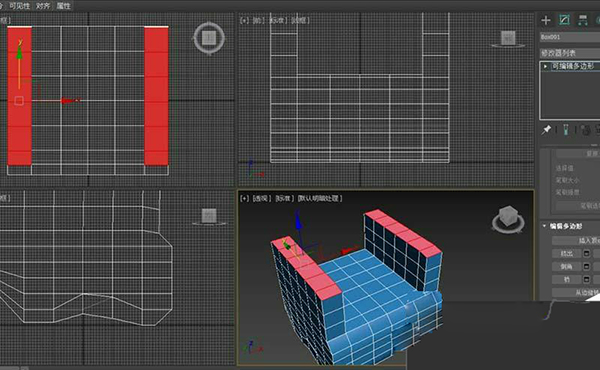The width and height of the screenshot is (600, 370).
Task: Click the 桥 (Bridge) button
Action: [567, 279]
